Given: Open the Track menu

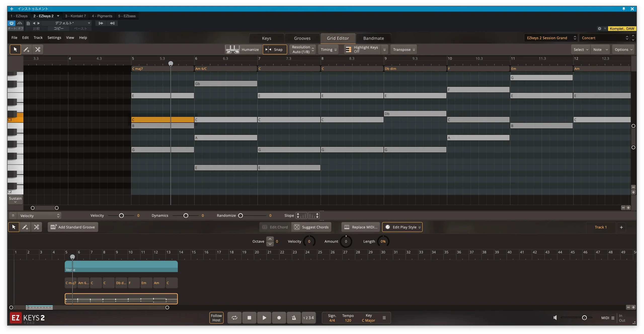Looking at the screenshot, I should click(x=38, y=38).
